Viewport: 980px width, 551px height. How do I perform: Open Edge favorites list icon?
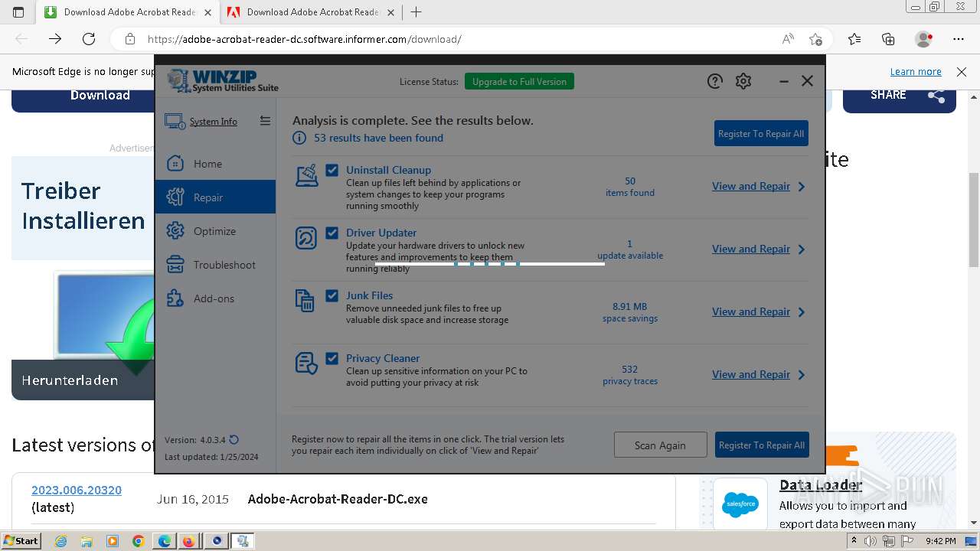[x=854, y=39]
